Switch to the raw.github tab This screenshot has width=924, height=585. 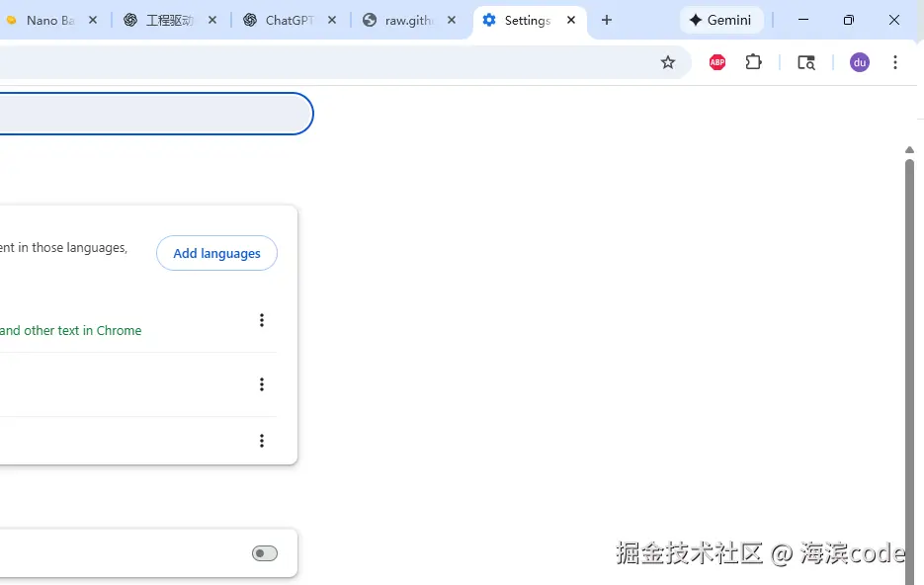tap(405, 19)
